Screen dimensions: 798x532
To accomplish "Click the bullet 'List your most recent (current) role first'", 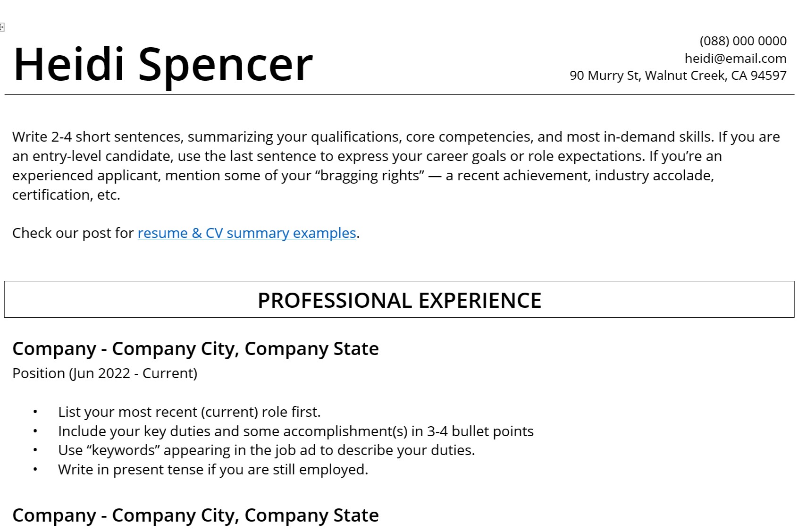I will (189, 412).
